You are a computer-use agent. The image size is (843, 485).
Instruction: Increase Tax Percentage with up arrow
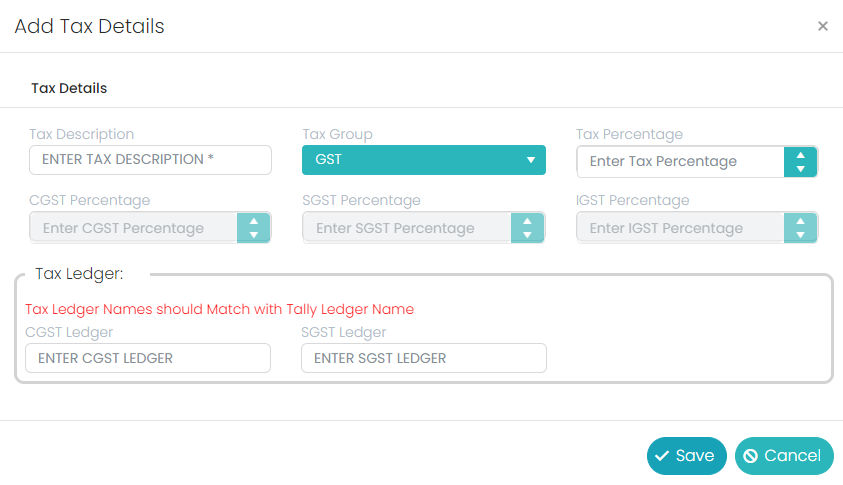click(800, 155)
